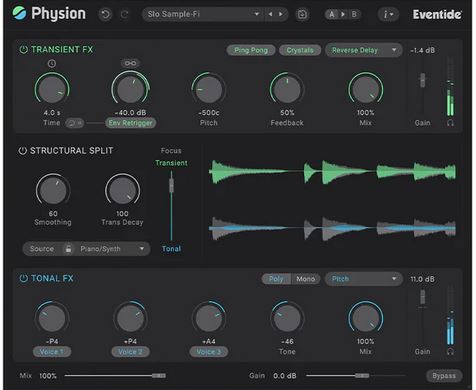The width and height of the screenshot is (476, 390).
Task: Toggle Structural Split power button
Action: point(22,151)
